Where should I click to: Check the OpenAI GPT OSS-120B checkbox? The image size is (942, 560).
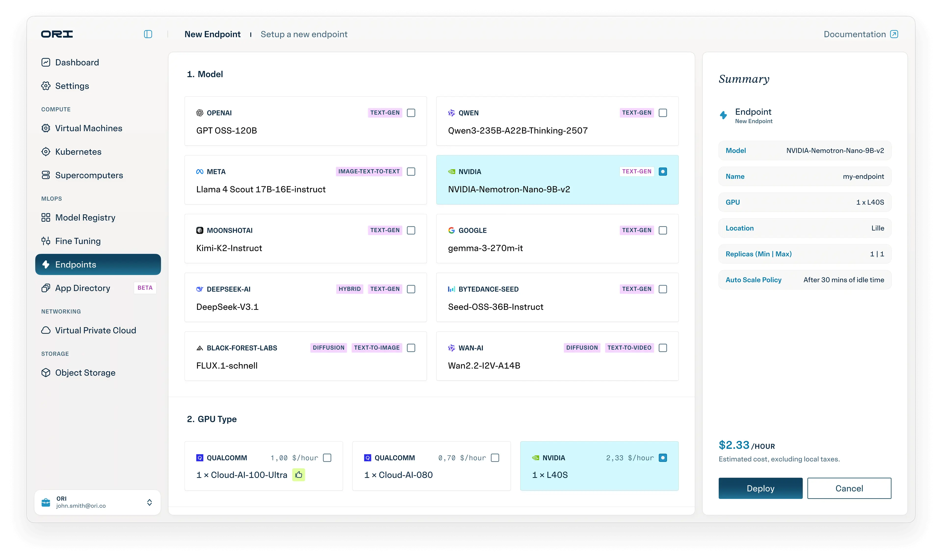point(411,113)
